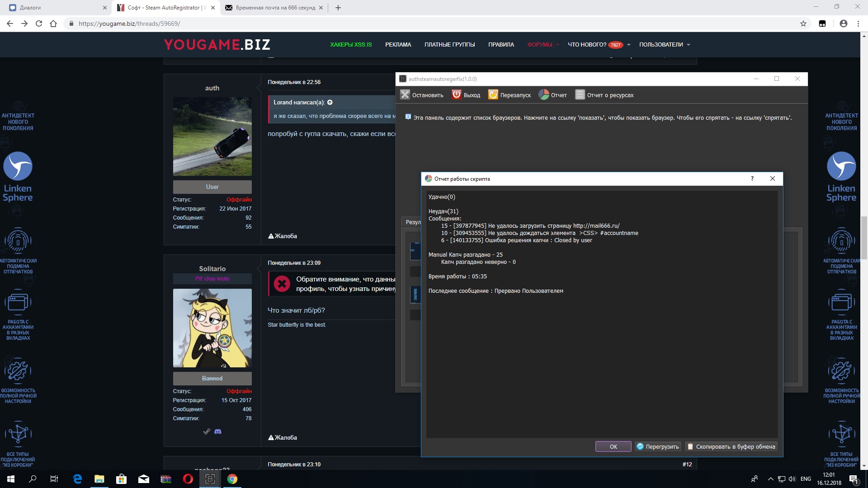868x488 pixels.
Task: Click Скопировать в буфер обмена button
Action: click(x=731, y=446)
